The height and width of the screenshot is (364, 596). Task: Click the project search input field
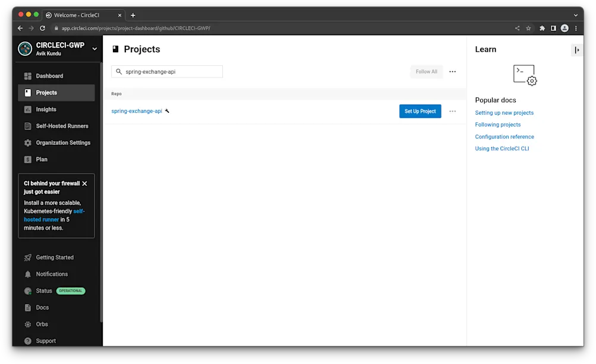tap(167, 71)
